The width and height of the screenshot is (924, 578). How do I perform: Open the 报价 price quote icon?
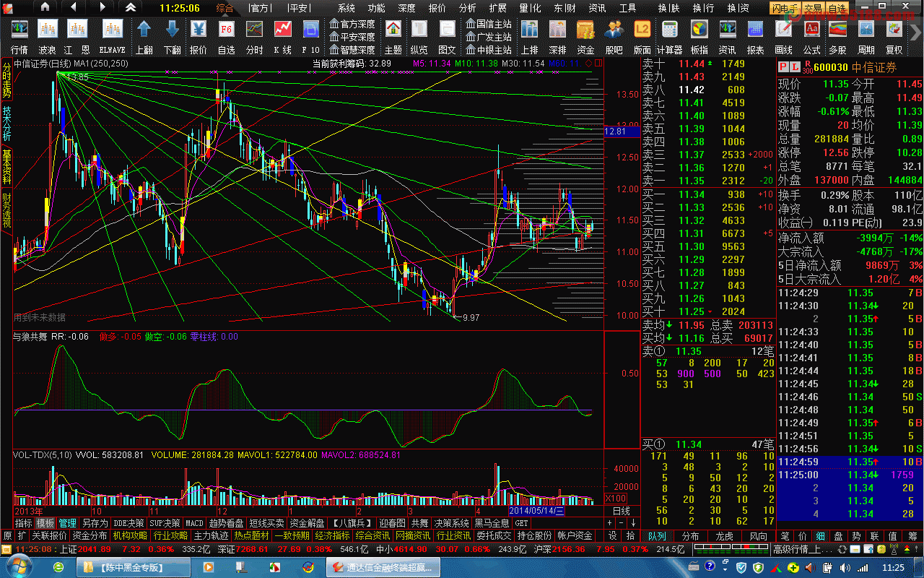tap(199, 30)
